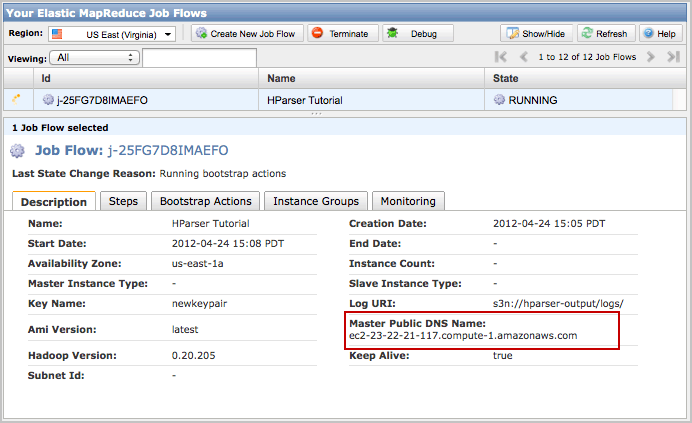Viewport: 692px width, 423px height.
Task: Click the Ami Version value latest
Action: pos(185,329)
